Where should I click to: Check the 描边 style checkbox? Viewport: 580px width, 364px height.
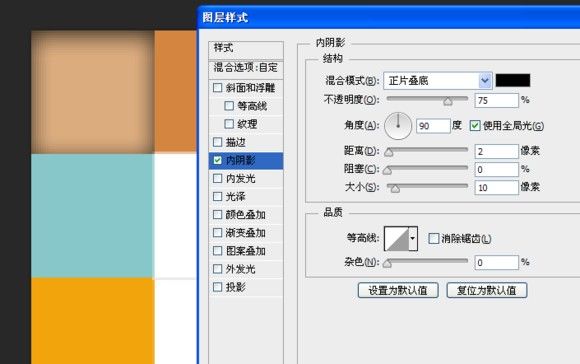(218, 142)
